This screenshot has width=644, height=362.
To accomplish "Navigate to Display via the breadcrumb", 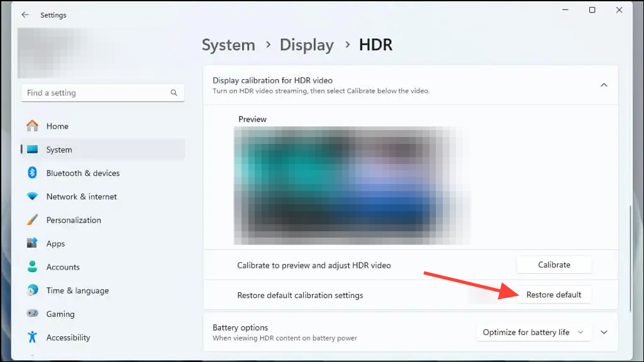I will coord(307,45).
